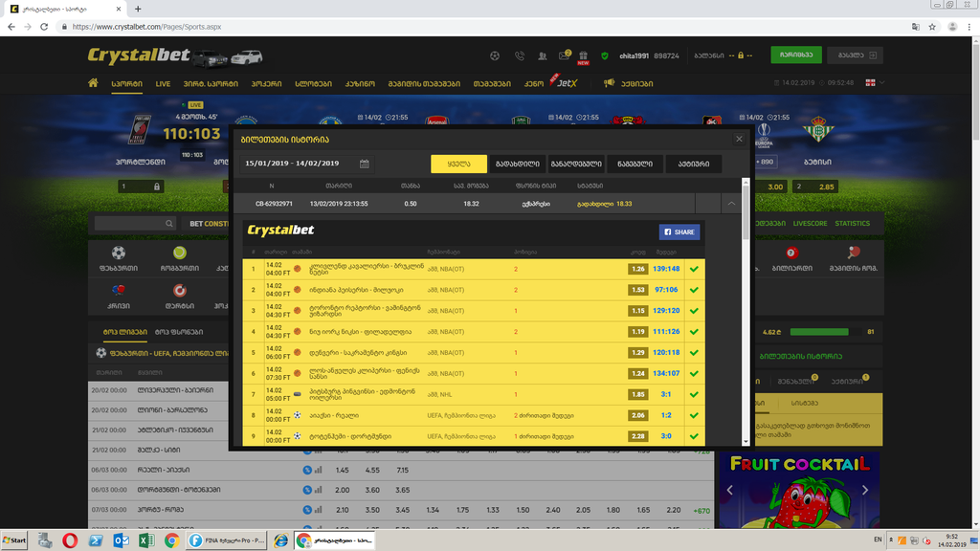
Task: Select the Active (აქტიური) tickets tab
Action: [x=694, y=164]
